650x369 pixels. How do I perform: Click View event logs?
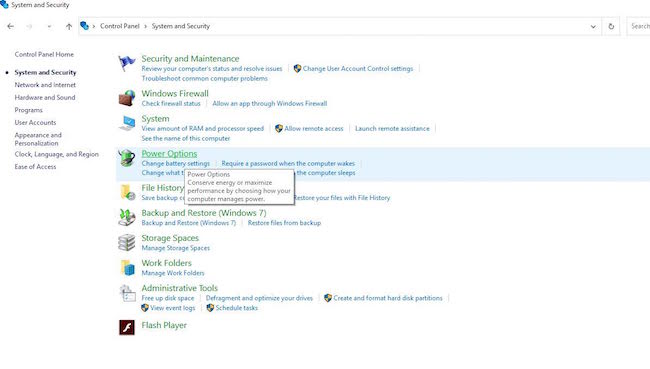coord(172,308)
